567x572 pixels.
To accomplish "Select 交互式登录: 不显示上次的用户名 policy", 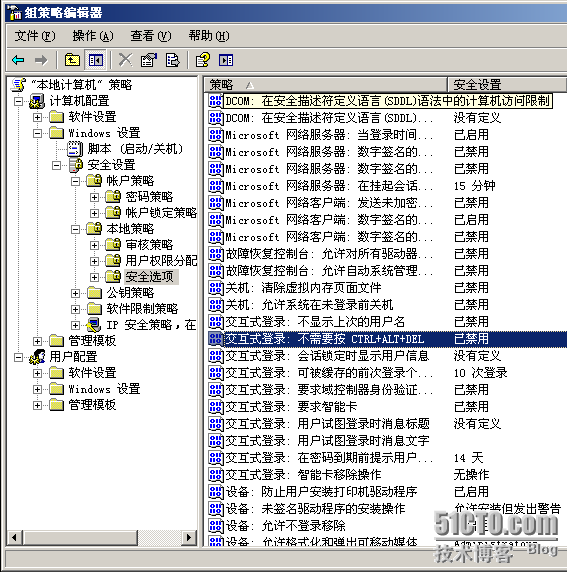I will coord(315,322).
